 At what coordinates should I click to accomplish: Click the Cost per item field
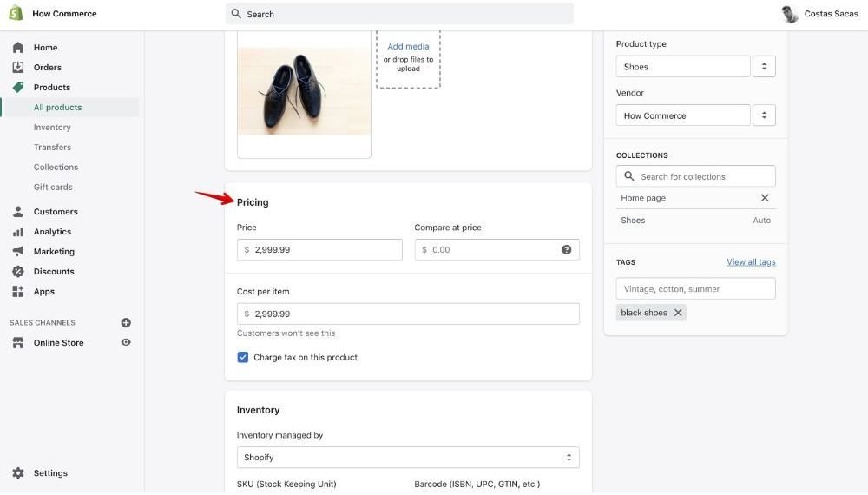click(x=408, y=314)
